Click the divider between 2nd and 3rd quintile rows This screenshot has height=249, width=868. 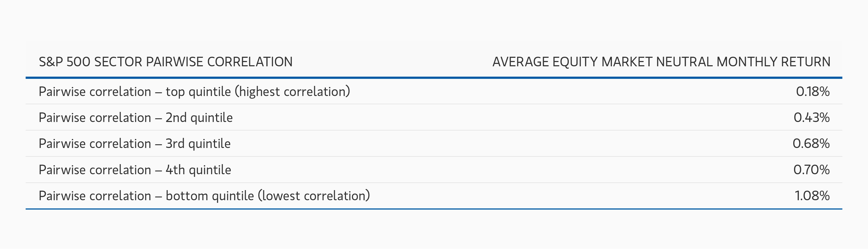434,130
